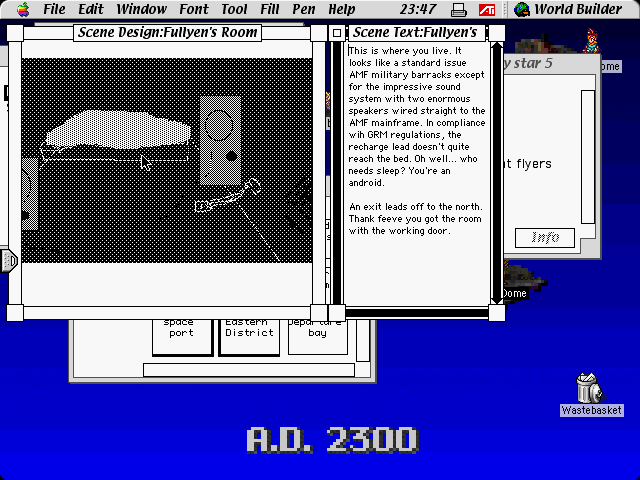Image resolution: width=640 pixels, height=480 pixels.
Task: Click the line 'with the working door.'
Action: [400, 231]
